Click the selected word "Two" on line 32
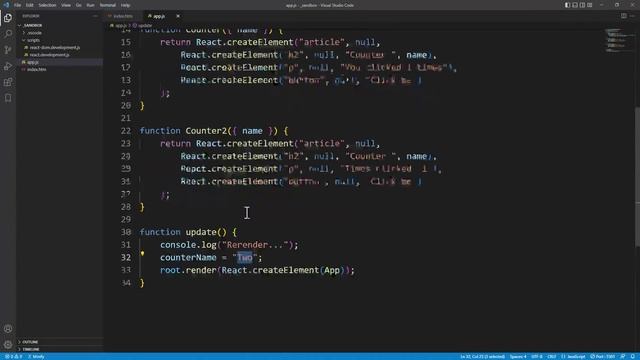The image size is (640, 360). 245,258
